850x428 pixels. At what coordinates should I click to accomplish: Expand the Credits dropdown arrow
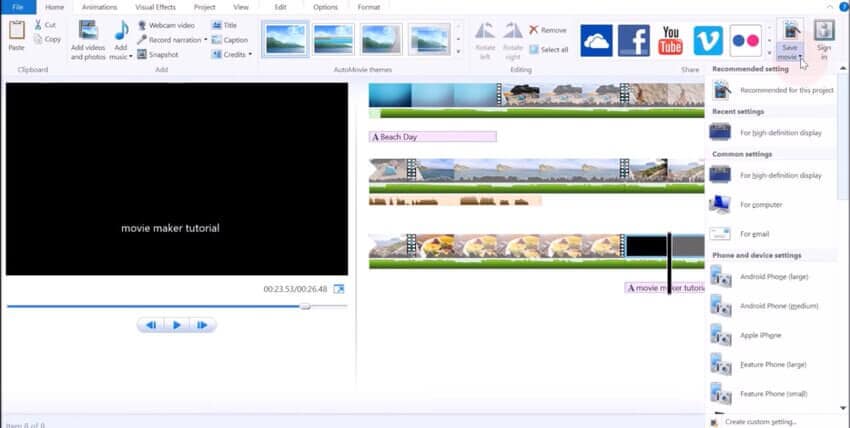[x=250, y=54]
